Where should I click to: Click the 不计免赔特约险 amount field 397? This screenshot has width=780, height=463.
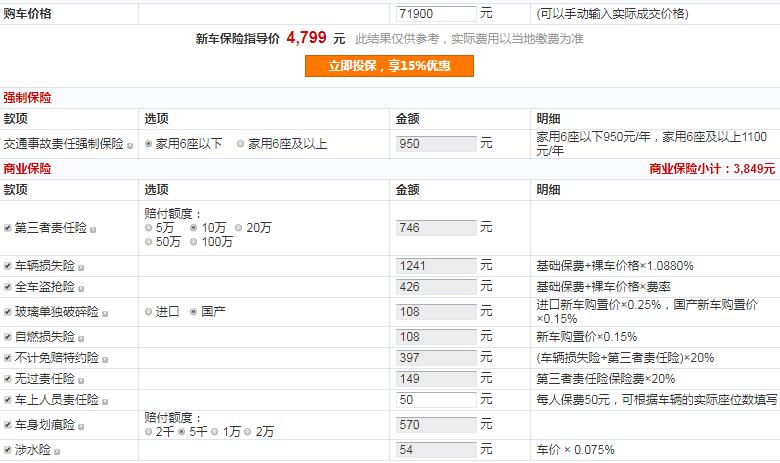click(436, 358)
